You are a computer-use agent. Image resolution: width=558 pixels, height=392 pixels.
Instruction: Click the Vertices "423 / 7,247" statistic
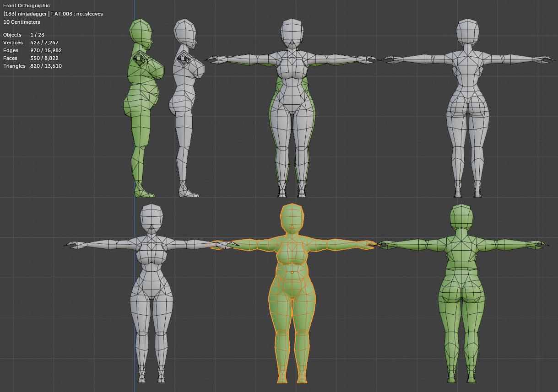pos(44,43)
